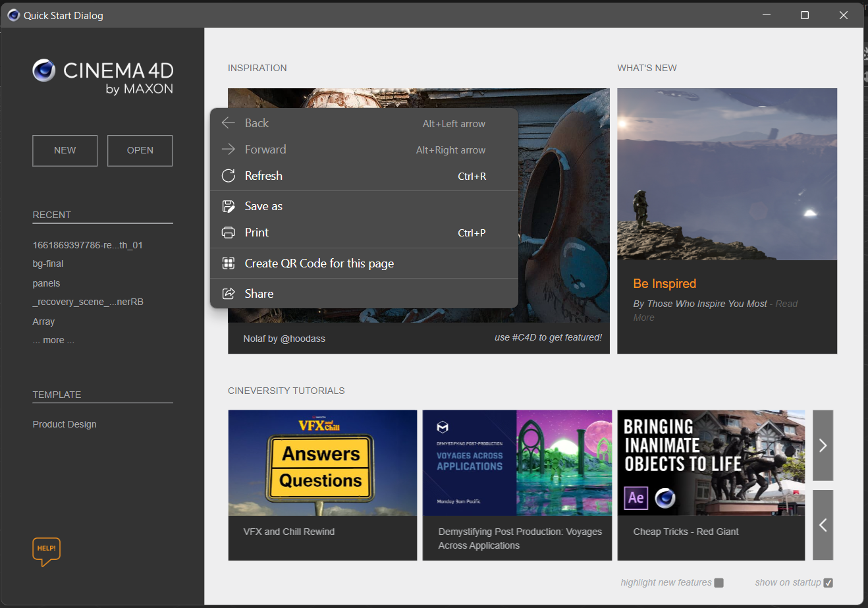The height and width of the screenshot is (608, 868).
Task: Click the Save as disk icon
Action: tap(229, 206)
